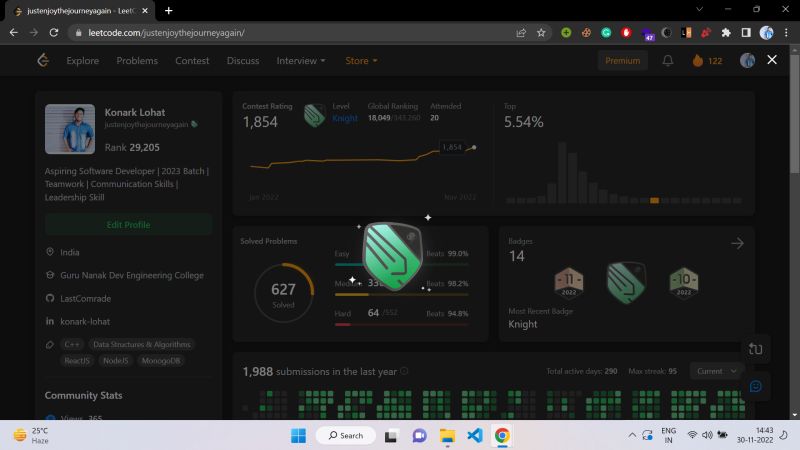Click the large Knight badge shield
This screenshot has width=800, height=450.
[x=392, y=256]
